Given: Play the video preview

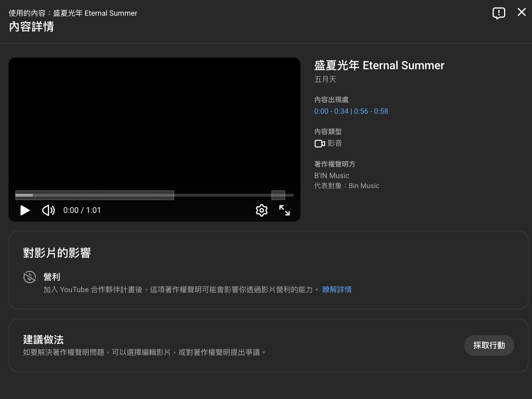Looking at the screenshot, I should point(25,210).
